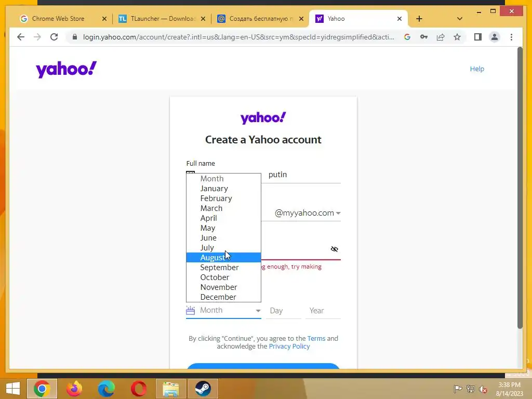The height and width of the screenshot is (399, 532).
Task: Open the @myyahoo.com domain dropdown
Action: [x=308, y=213]
